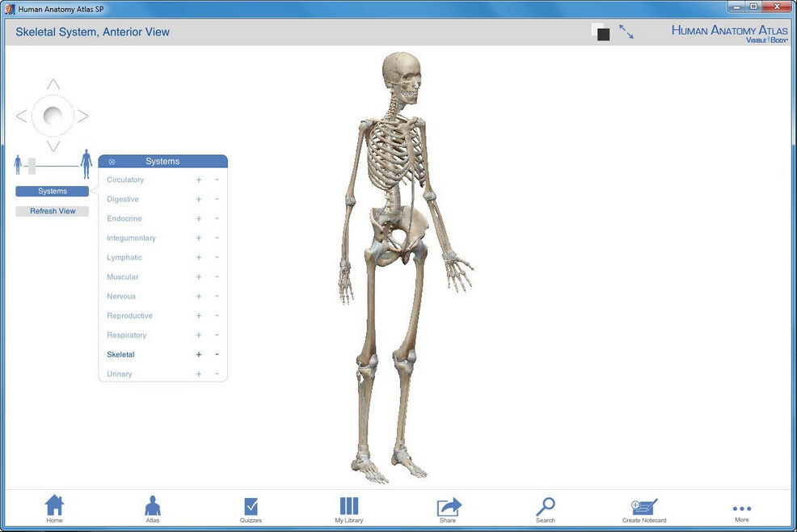797x532 pixels.
Task: Toggle fullscreen with diagonal arrows icon
Action: [x=626, y=32]
